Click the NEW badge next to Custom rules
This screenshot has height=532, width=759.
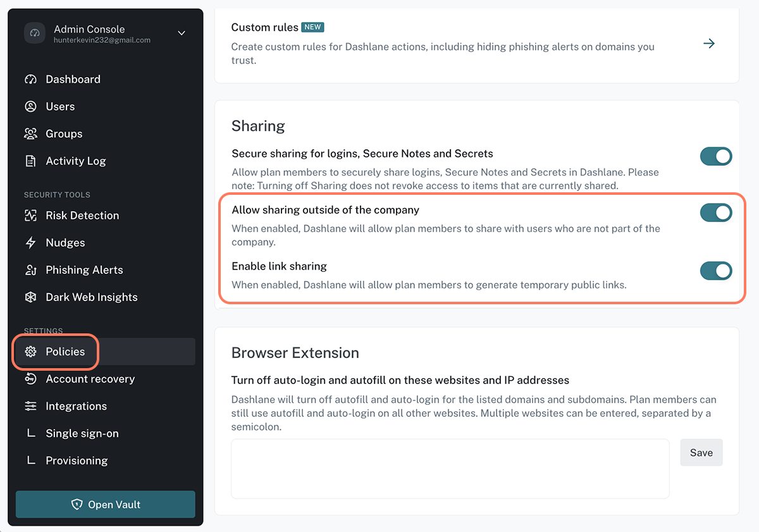click(312, 27)
